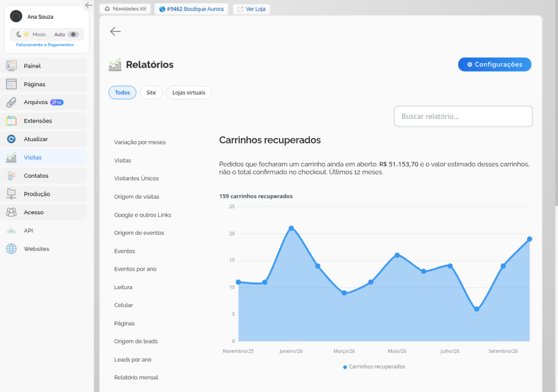Open Eventos por ano report

[x=135, y=269]
